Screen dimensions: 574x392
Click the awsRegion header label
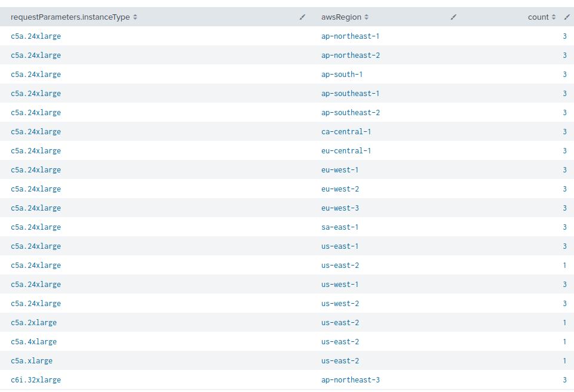coord(341,17)
